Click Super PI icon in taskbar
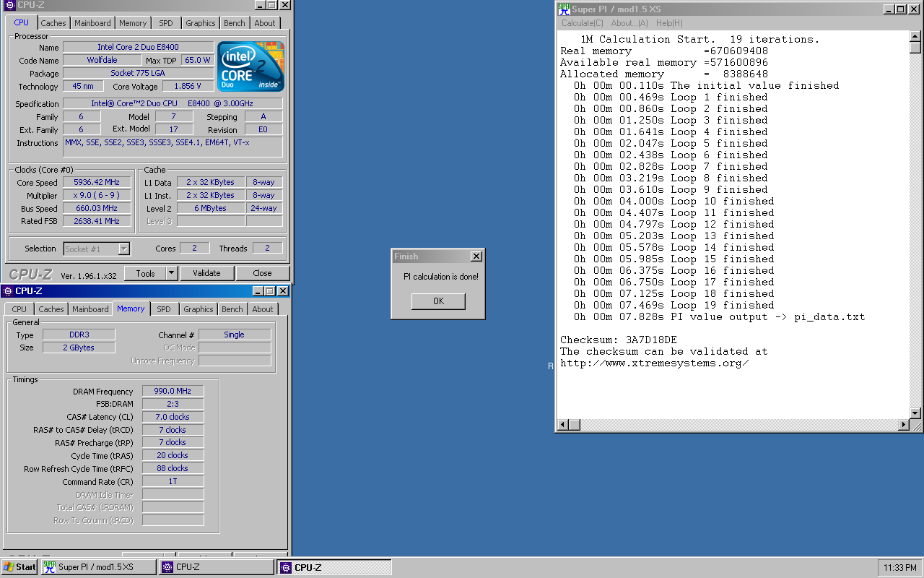Image resolution: width=924 pixels, height=578 pixels. (x=49, y=567)
